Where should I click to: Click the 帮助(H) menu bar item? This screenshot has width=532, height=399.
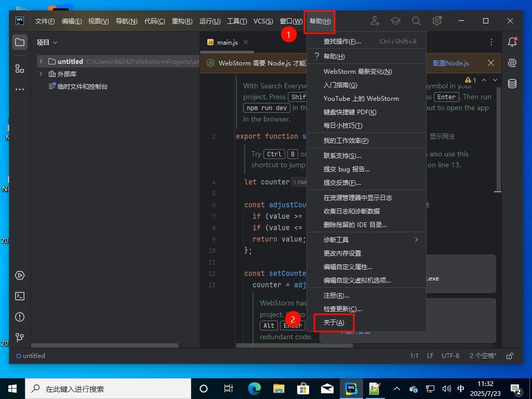point(320,21)
